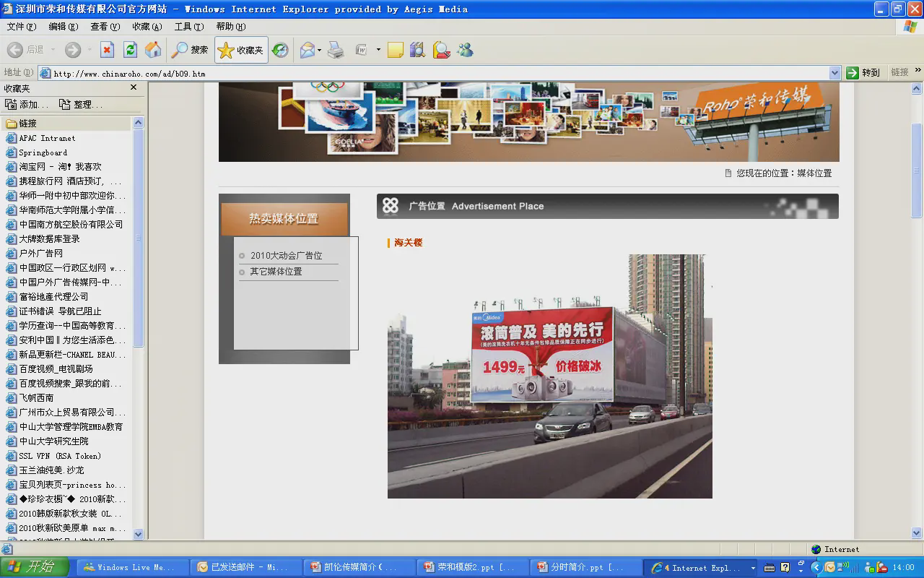Open the 查看(V) menu

(105, 27)
